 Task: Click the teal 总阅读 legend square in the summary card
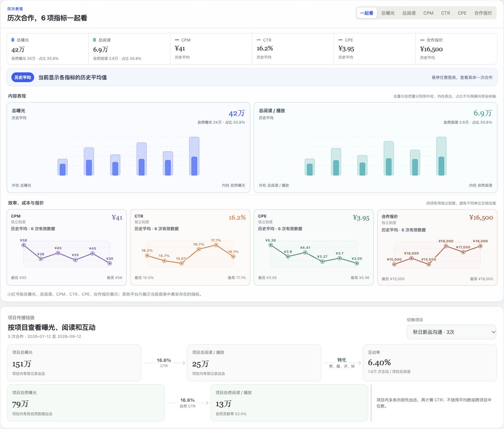[x=95, y=40]
